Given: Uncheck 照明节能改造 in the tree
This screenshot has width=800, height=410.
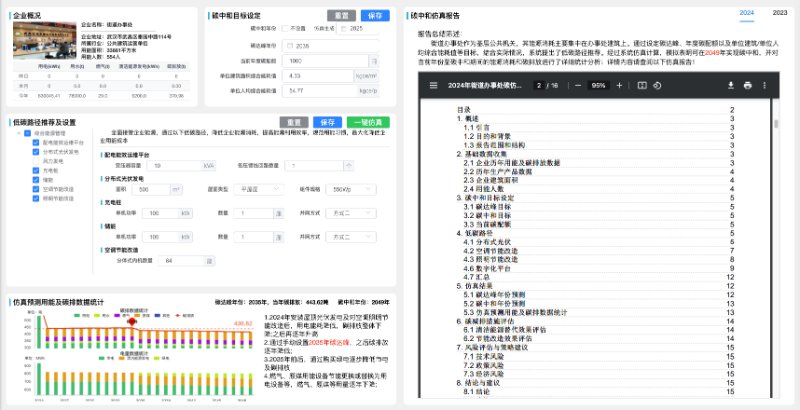Looking at the screenshot, I should point(36,198).
